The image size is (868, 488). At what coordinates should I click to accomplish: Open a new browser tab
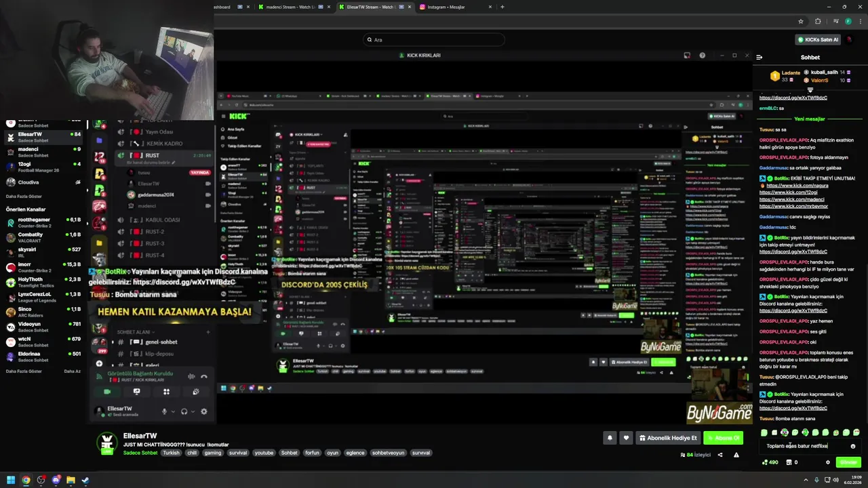coord(502,7)
